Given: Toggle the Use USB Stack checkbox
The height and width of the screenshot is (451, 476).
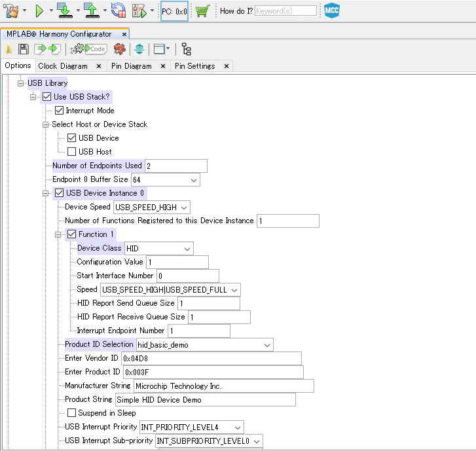Looking at the screenshot, I should [x=46, y=97].
